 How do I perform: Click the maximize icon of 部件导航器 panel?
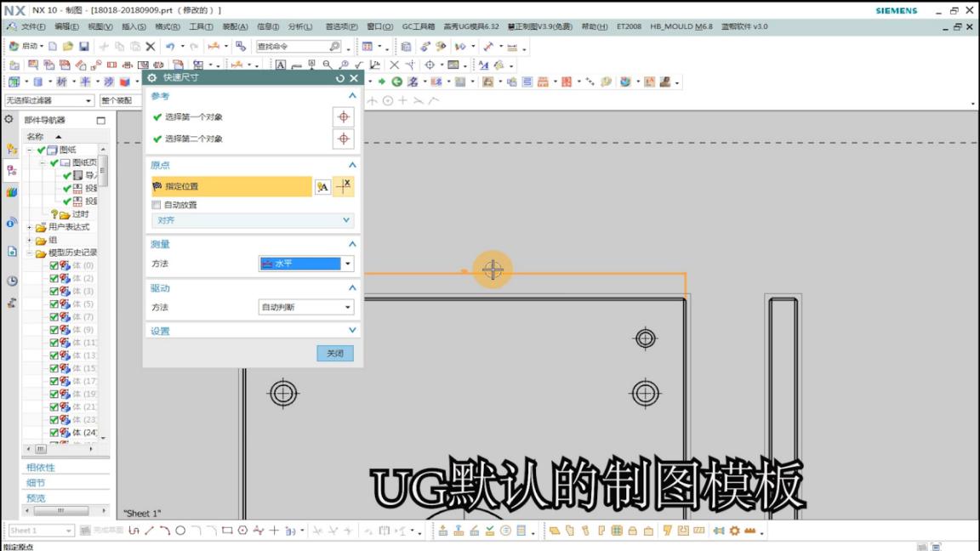[x=101, y=120]
